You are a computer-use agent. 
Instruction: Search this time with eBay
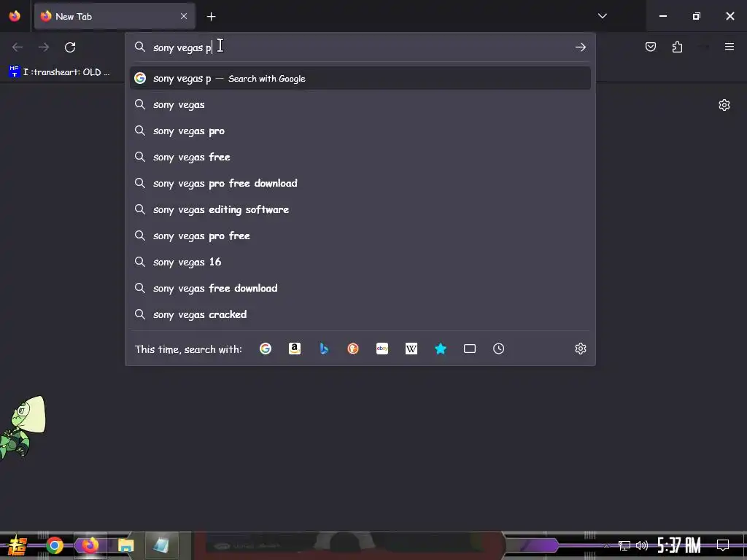click(382, 349)
